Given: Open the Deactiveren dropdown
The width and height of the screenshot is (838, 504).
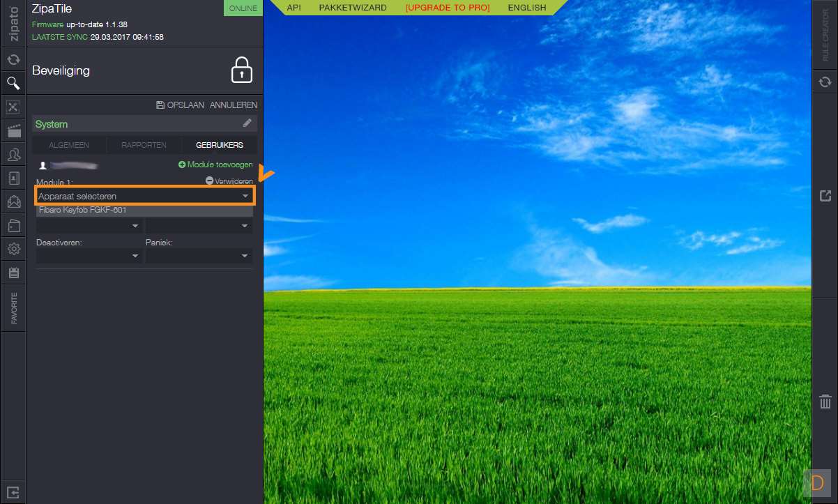Looking at the screenshot, I should tap(89, 256).
